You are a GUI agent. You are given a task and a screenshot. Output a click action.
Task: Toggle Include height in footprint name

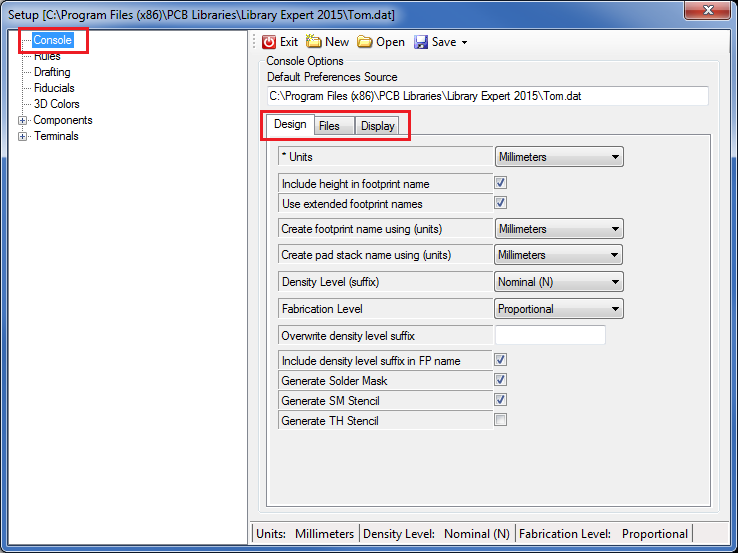pos(501,183)
